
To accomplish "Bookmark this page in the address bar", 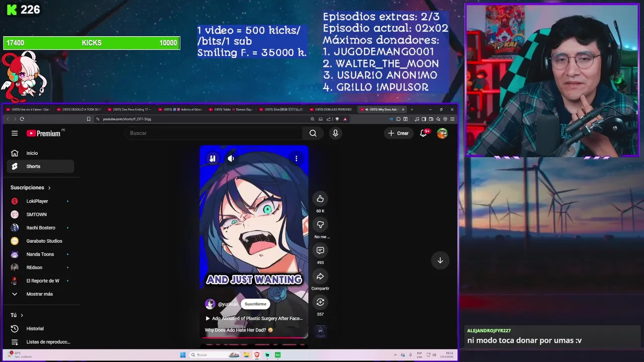I will coord(89,119).
